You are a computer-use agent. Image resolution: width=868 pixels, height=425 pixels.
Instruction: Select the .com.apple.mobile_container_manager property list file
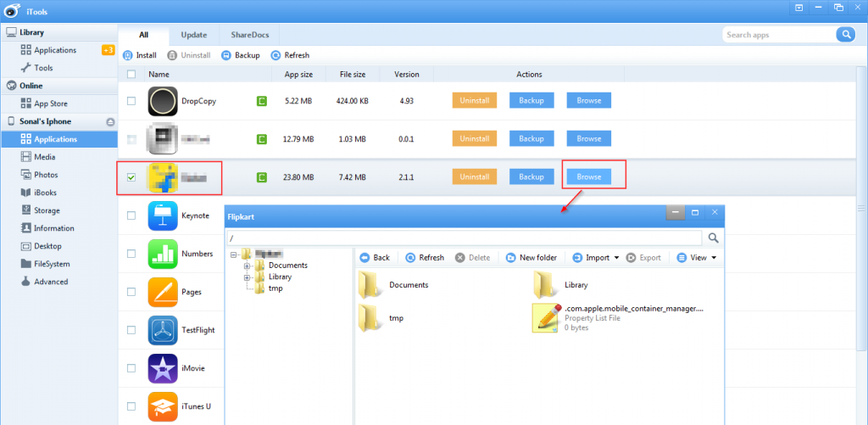[618, 318]
